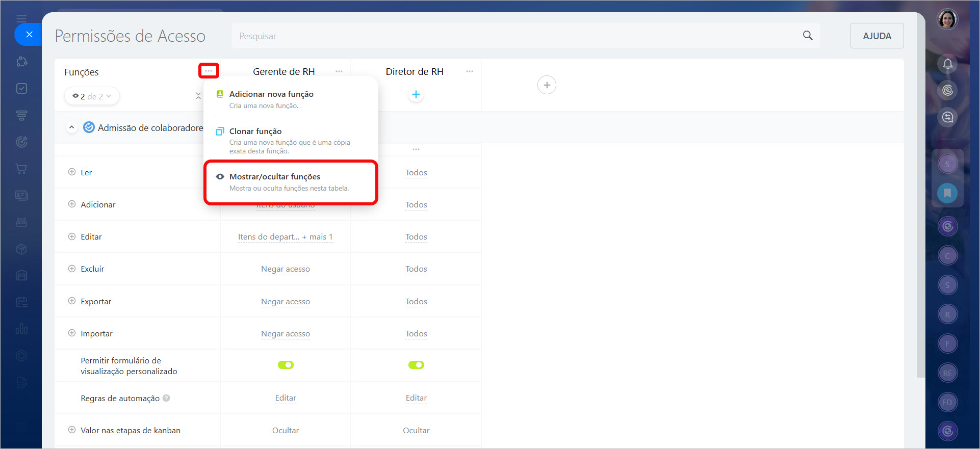Open the 'R' chat avatar
This screenshot has height=449, width=980.
point(947,314)
